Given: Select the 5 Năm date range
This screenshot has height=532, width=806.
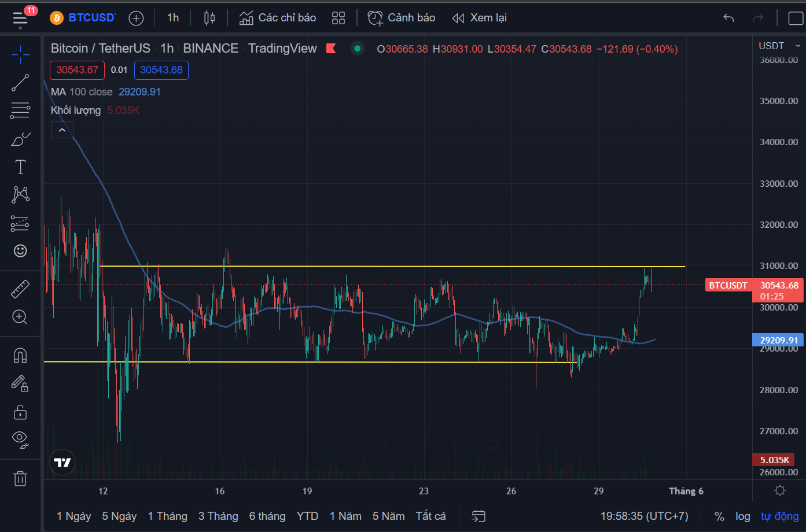Looking at the screenshot, I should click(388, 516).
